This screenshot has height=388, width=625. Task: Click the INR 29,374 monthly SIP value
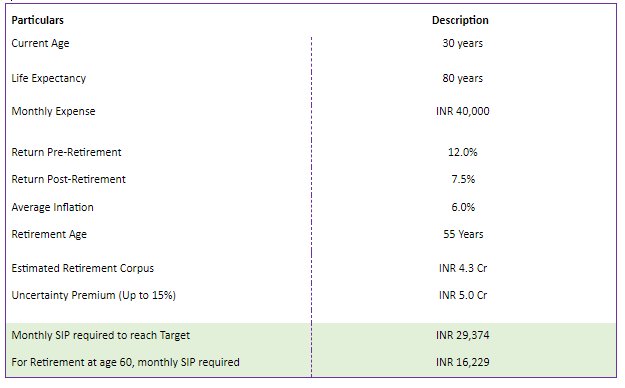coord(462,335)
